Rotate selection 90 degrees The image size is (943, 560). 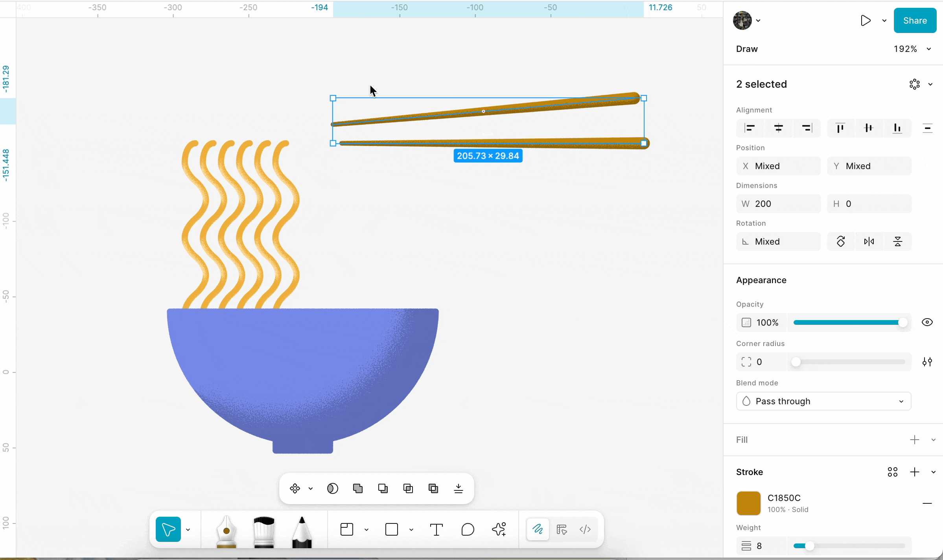[841, 241]
